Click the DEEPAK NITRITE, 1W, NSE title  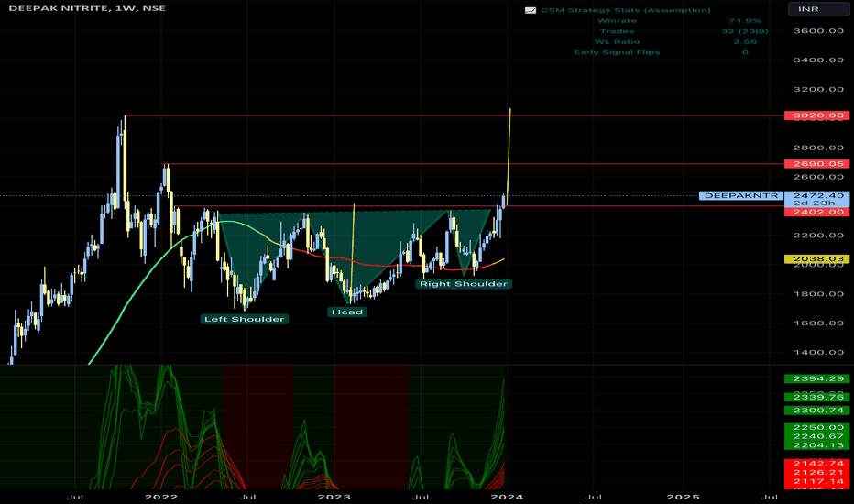(x=87, y=8)
